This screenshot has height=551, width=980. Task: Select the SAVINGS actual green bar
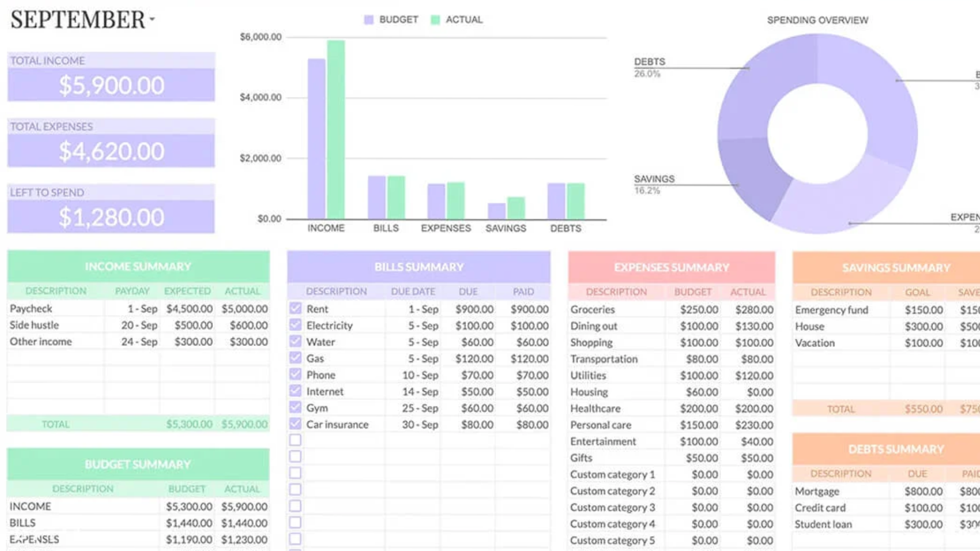pos(516,208)
